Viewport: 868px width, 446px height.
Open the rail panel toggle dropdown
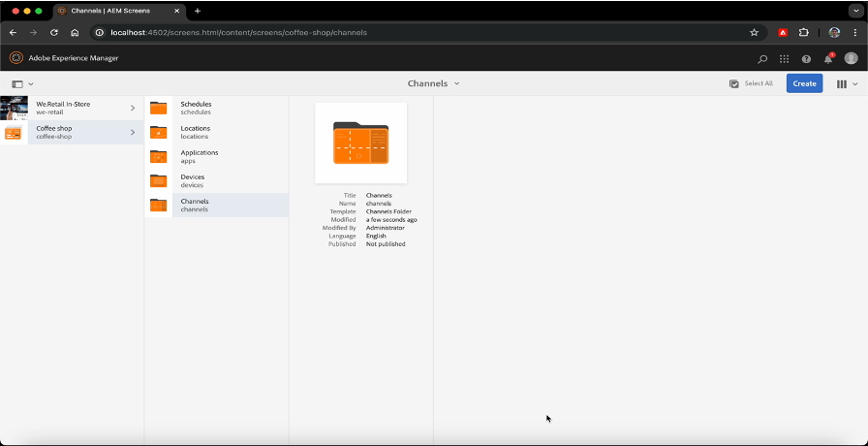[22, 84]
